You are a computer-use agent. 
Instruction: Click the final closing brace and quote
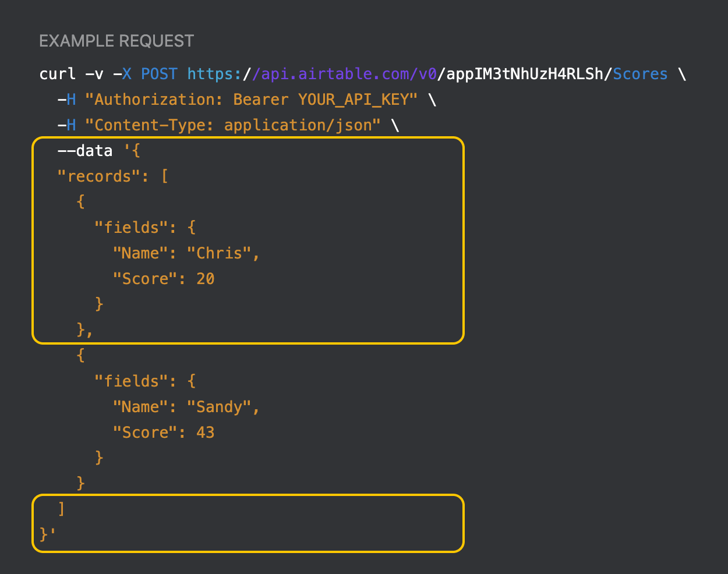pos(47,534)
